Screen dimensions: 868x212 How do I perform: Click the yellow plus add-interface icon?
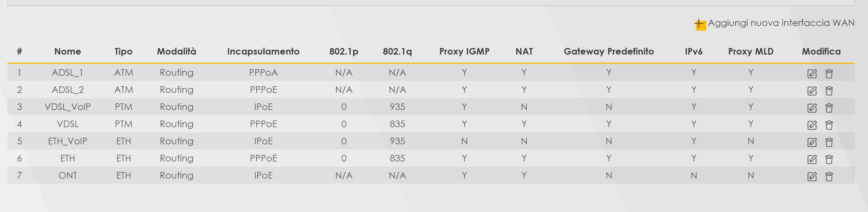click(700, 24)
